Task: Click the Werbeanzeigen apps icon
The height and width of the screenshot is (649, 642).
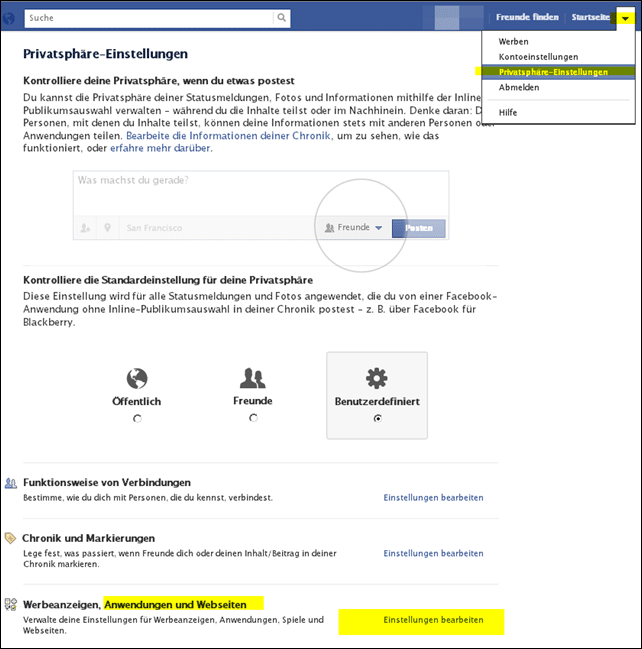Action: pos(11,604)
